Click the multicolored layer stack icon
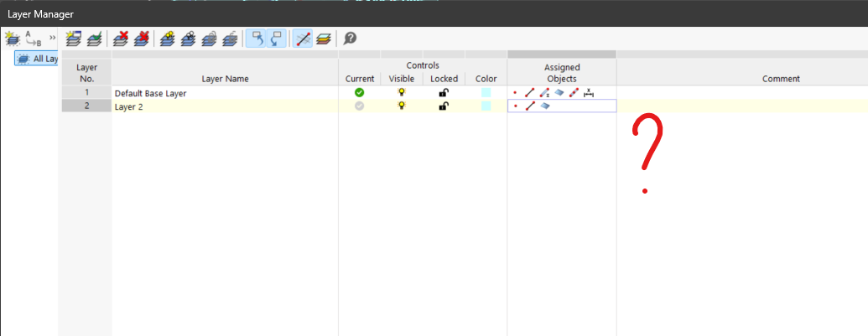 click(x=324, y=39)
